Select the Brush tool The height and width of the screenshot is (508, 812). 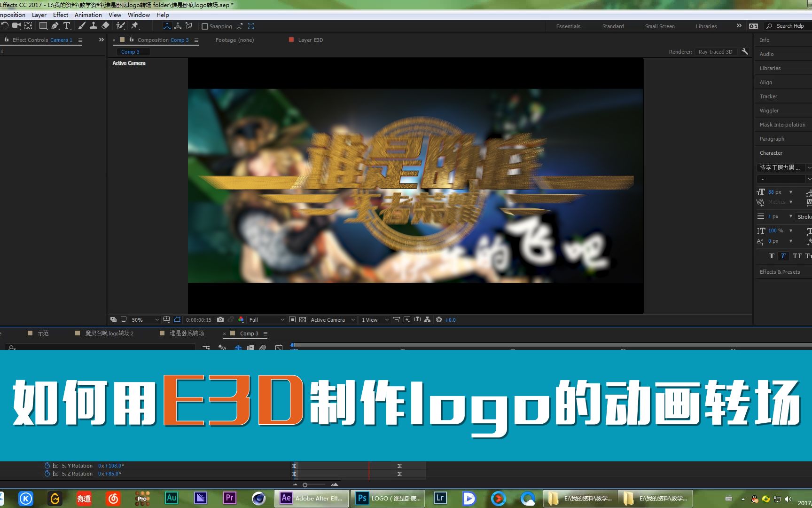82,26
